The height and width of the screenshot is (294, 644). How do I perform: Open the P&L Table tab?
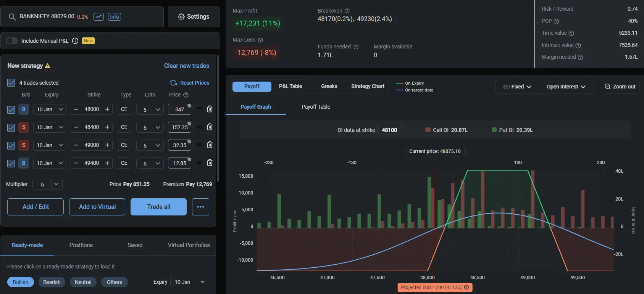[291, 87]
